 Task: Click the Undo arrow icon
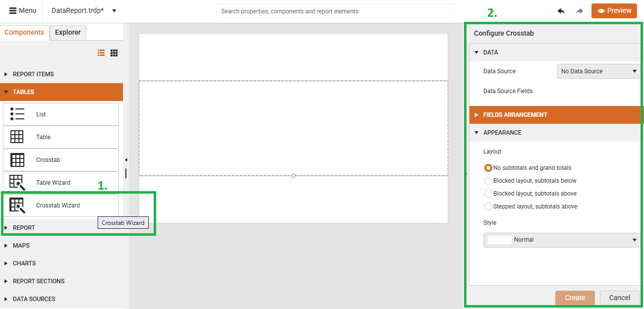561,11
